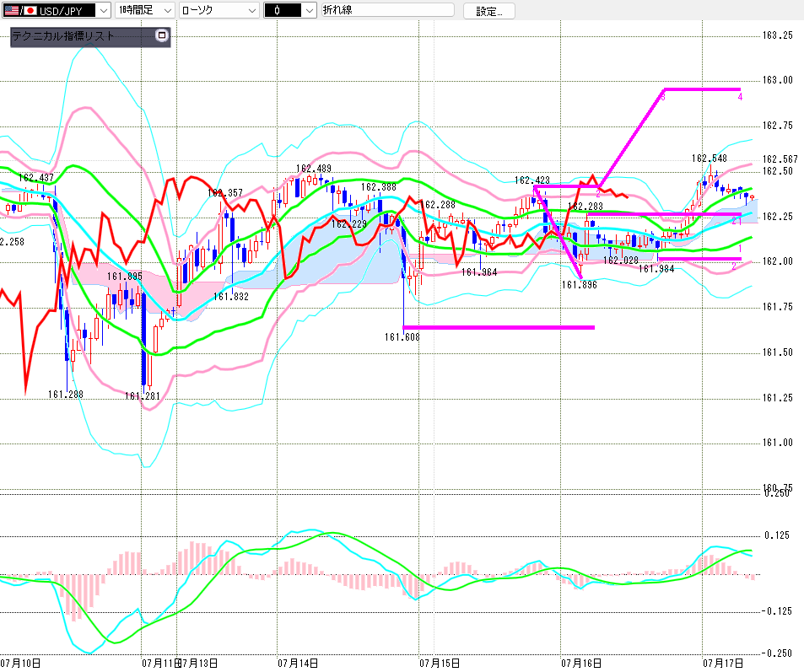Click the US flag icon

point(12,10)
